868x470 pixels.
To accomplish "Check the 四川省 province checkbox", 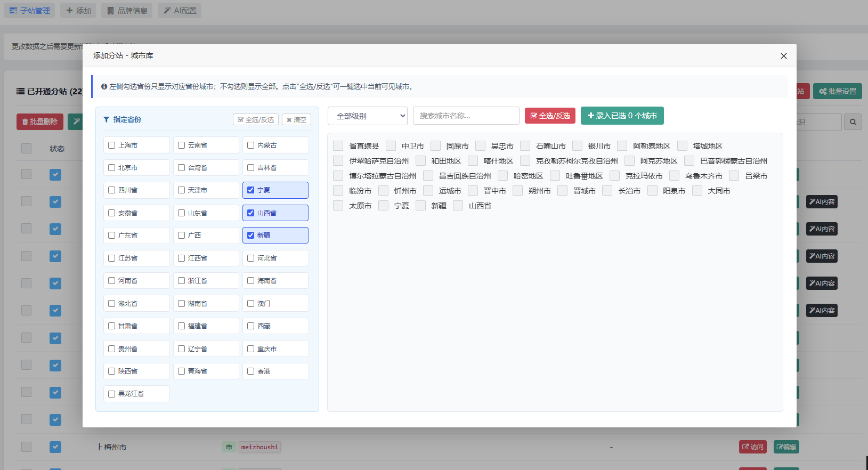I will pos(112,190).
